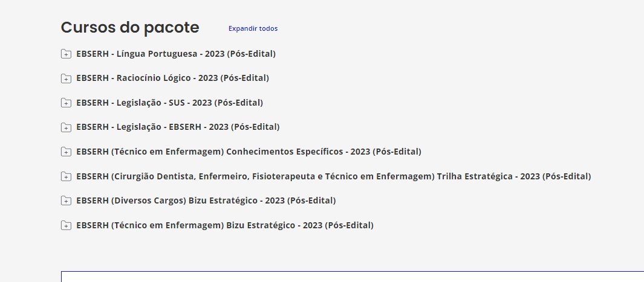Expand the Língua Portuguesa course folder icon
The width and height of the screenshot is (644, 282).
(66, 54)
